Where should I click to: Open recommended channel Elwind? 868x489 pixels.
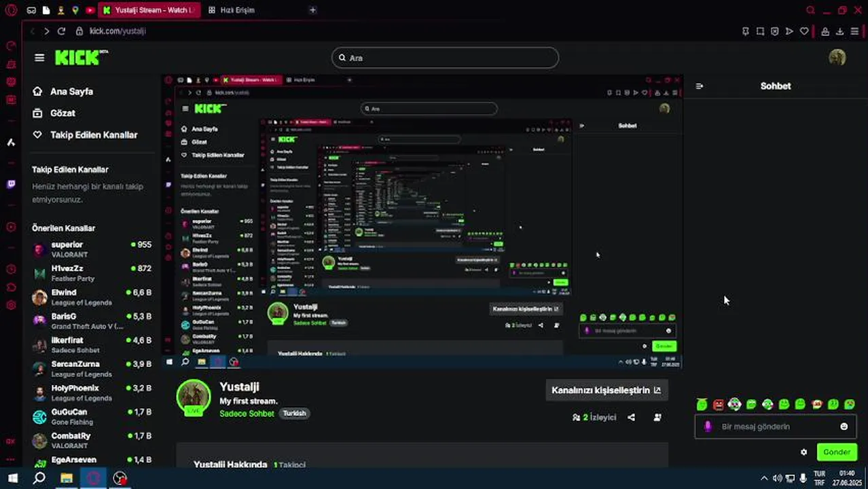pos(92,297)
